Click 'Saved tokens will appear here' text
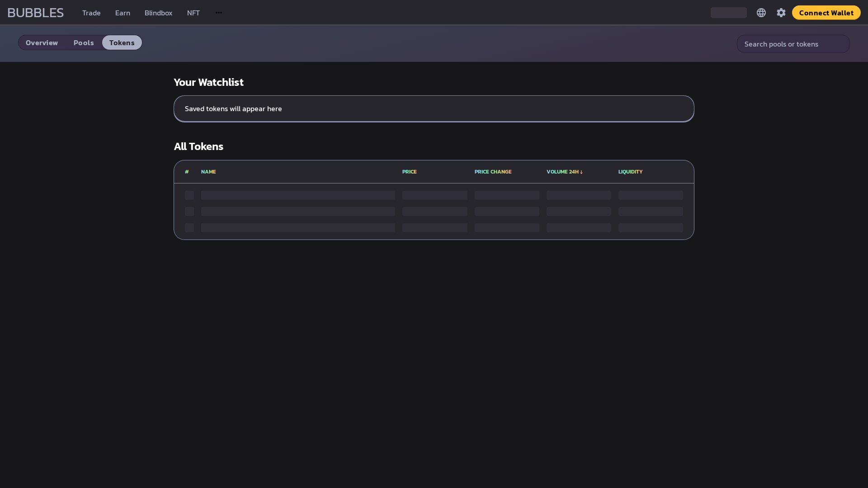868x488 pixels. click(233, 108)
